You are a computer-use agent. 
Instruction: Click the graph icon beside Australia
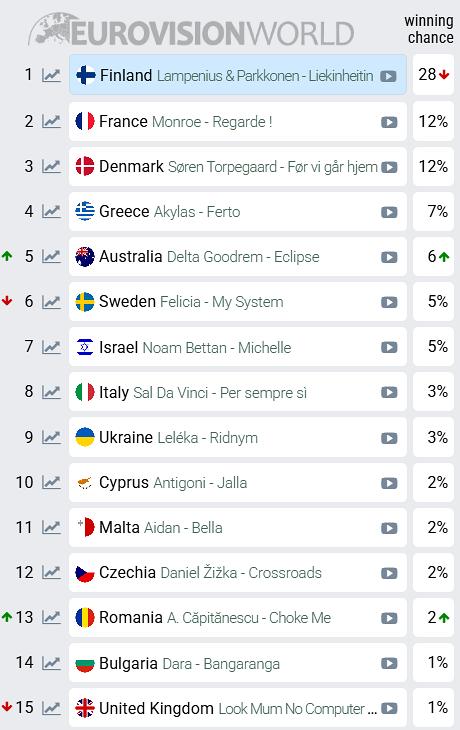(51, 257)
